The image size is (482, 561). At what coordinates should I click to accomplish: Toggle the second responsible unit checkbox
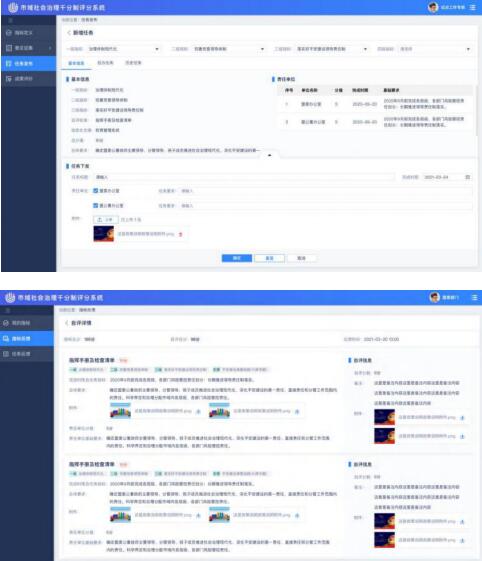pos(96,205)
